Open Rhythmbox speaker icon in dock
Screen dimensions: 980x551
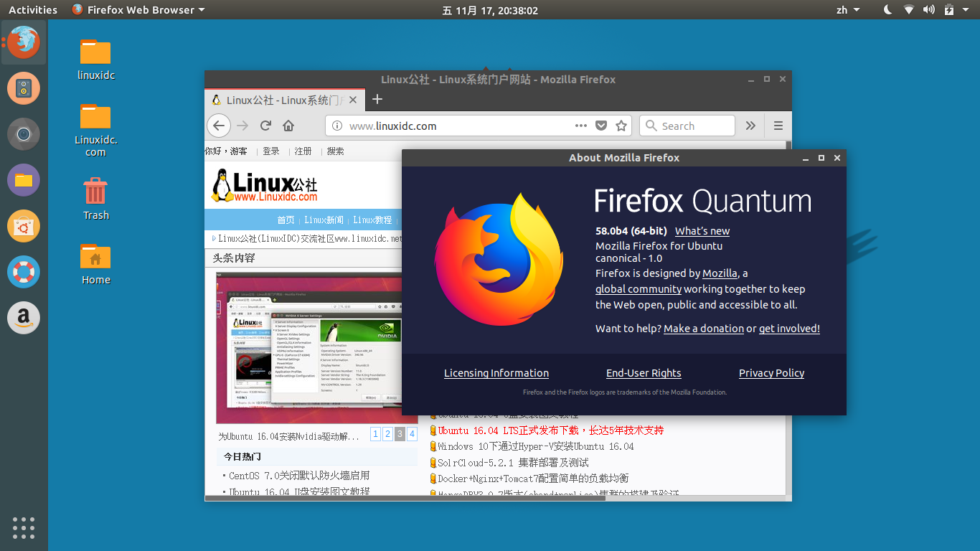click(x=24, y=88)
